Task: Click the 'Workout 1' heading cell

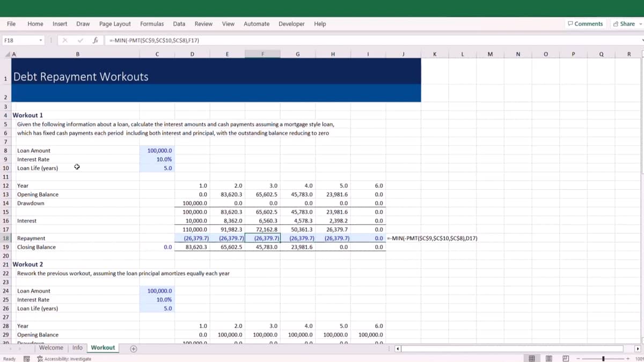Action: (27, 115)
